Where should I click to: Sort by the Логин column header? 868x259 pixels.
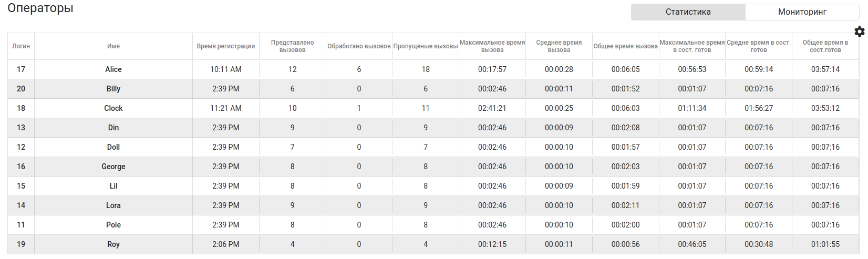click(x=21, y=46)
